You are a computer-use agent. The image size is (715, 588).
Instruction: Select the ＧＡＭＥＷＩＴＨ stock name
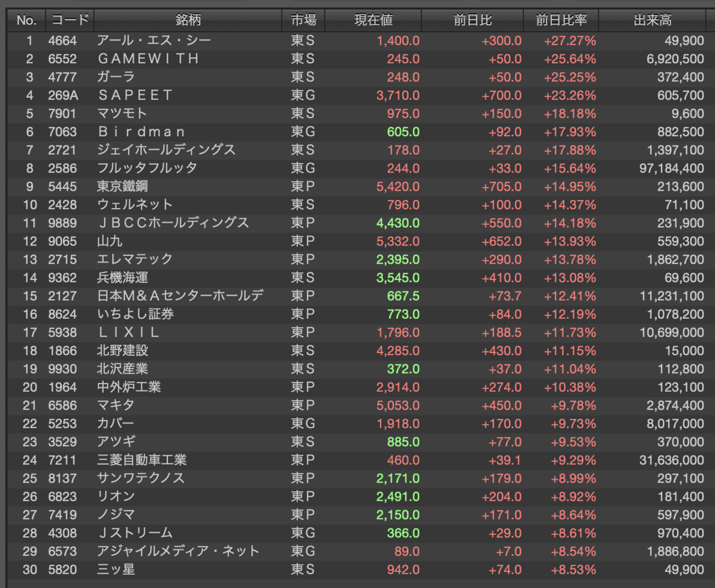[x=148, y=59]
